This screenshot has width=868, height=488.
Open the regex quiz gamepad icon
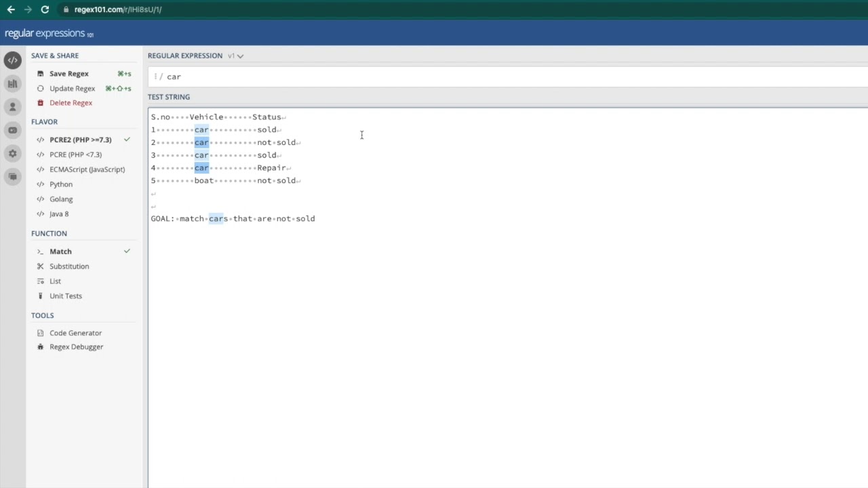coord(12,130)
